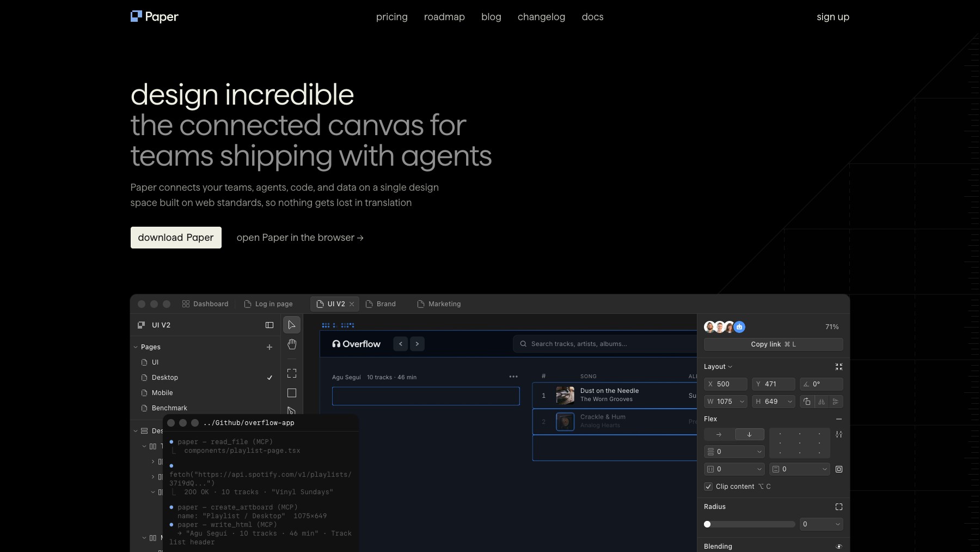Switch to the Dashboard tab
This screenshot has width=980, height=552.
coord(205,304)
